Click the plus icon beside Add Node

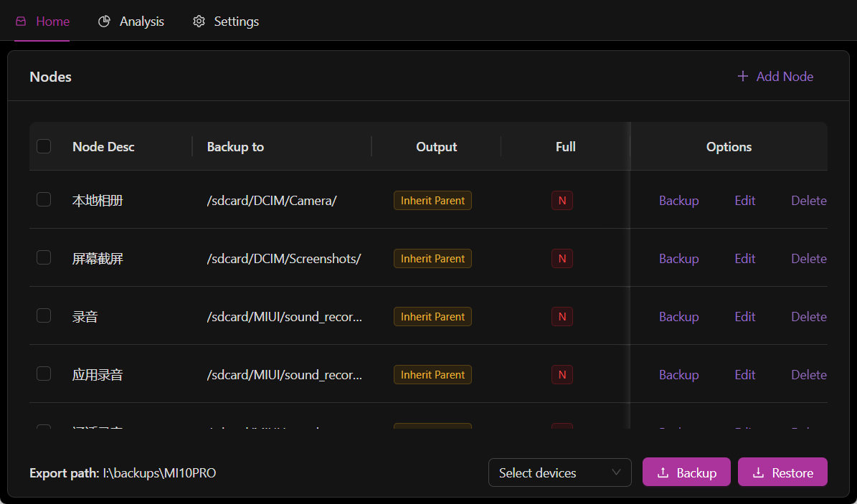tap(742, 76)
